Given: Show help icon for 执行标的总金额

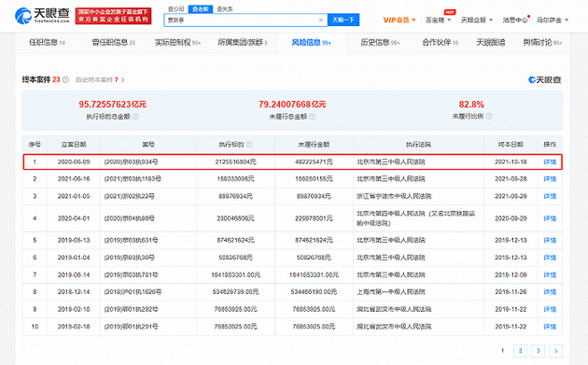Looking at the screenshot, I should click(135, 117).
